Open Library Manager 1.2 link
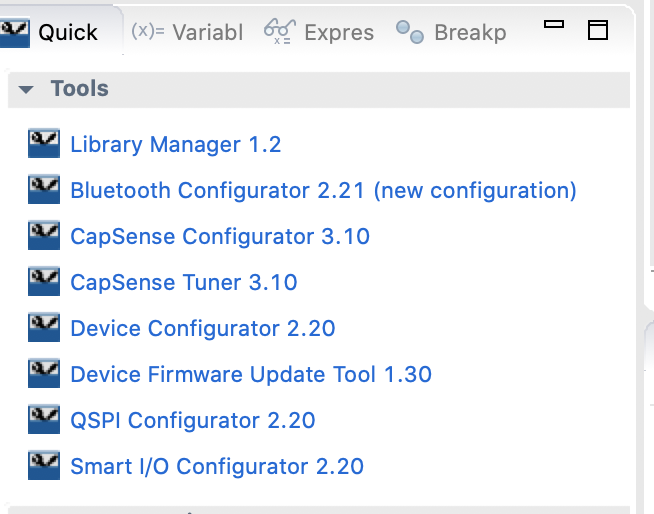Image resolution: width=654 pixels, height=514 pixels. 175,144
